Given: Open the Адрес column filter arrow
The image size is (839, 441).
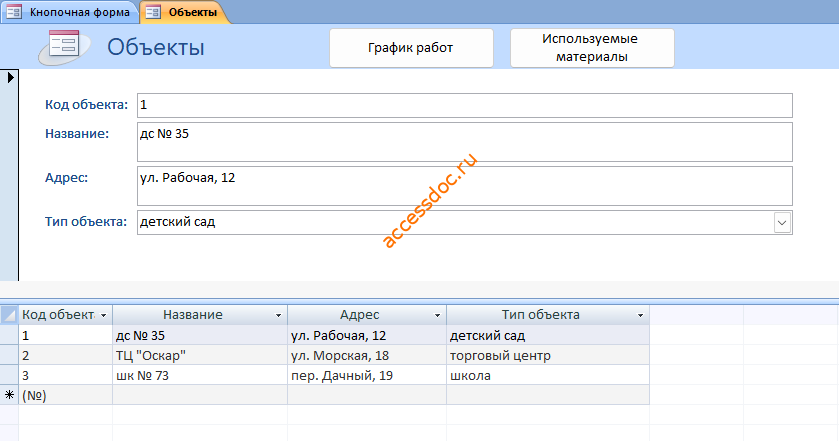Looking at the screenshot, I should click(x=437, y=315).
